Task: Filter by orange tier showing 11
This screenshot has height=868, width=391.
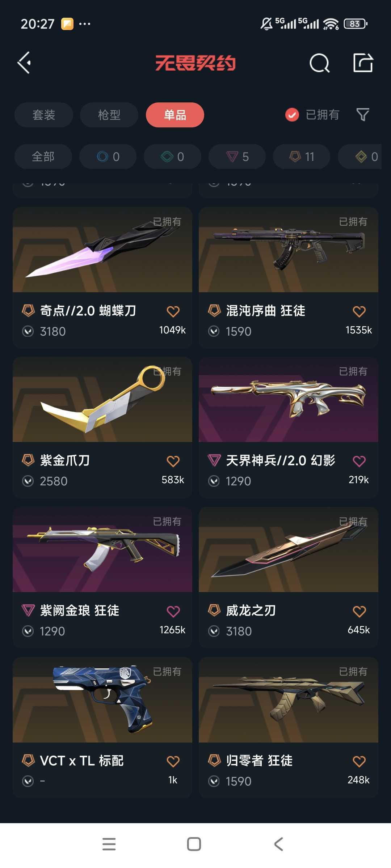Action: pos(302,157)
